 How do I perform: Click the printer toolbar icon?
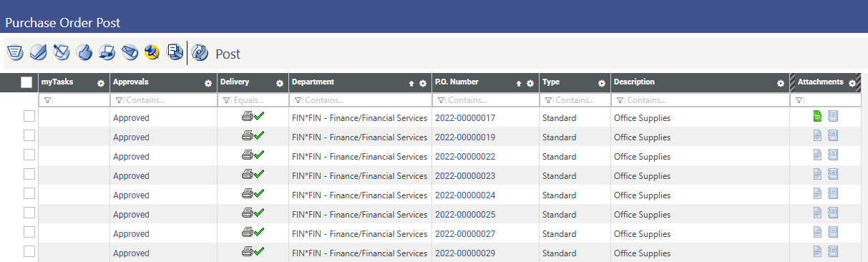(107, 52)
